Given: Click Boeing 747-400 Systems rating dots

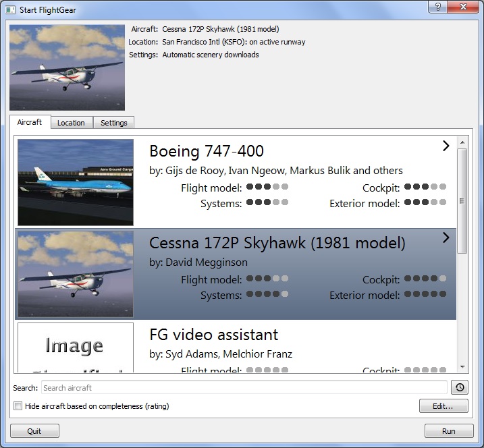Looking at the screenshot, I should pyautogui.click(x=267, y=202).
